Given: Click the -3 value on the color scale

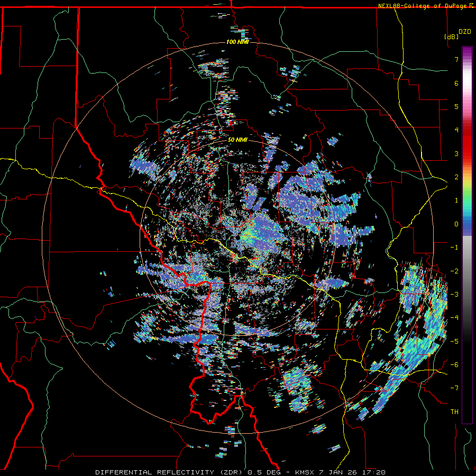Looking at the screenshot, I should pos(454,295).
